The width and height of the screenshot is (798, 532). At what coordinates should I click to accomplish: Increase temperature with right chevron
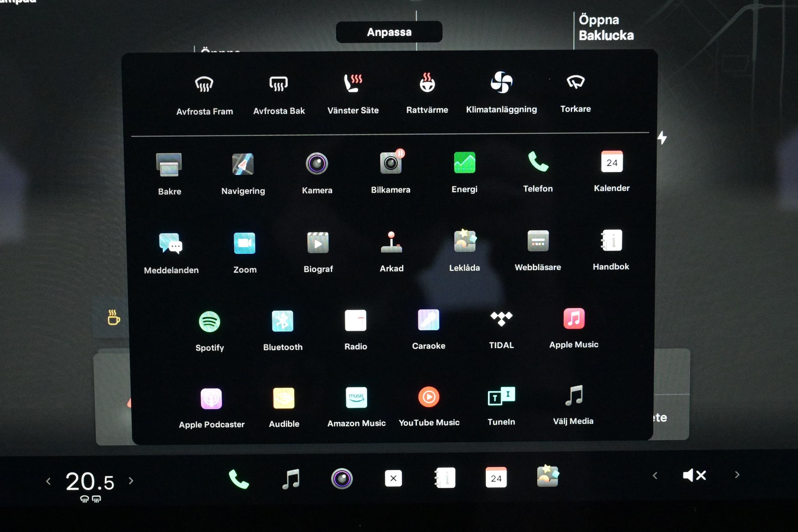click(131, 481)
